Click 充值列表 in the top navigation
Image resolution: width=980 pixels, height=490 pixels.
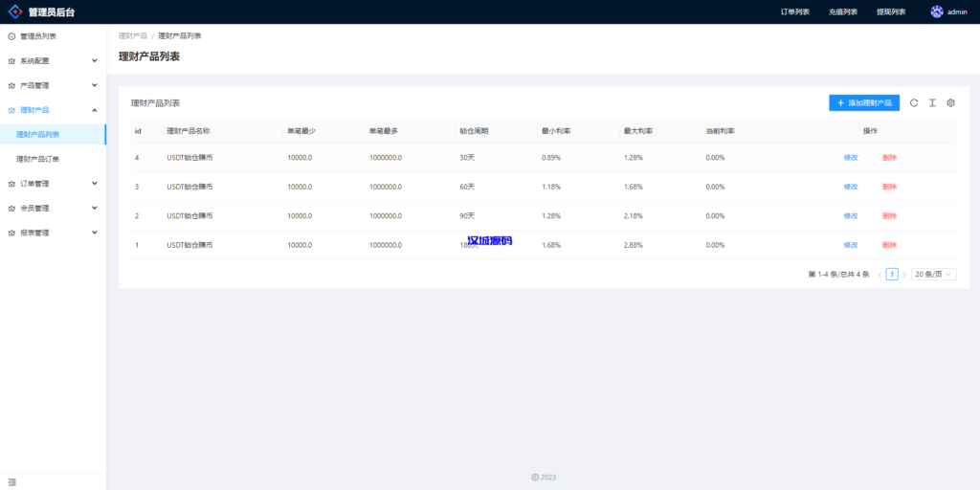(x=842, y=12)
